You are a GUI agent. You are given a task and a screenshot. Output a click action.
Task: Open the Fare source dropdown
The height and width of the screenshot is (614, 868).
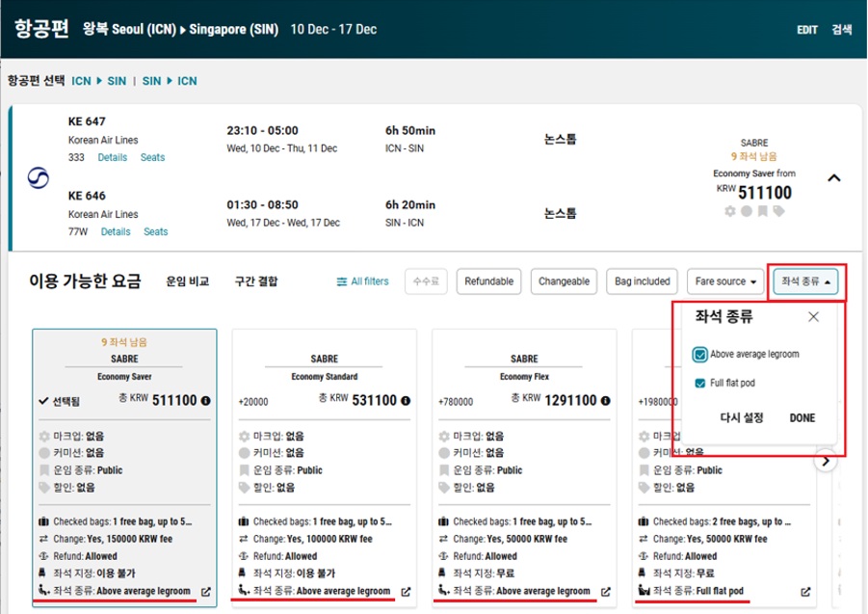pos(724,281)
